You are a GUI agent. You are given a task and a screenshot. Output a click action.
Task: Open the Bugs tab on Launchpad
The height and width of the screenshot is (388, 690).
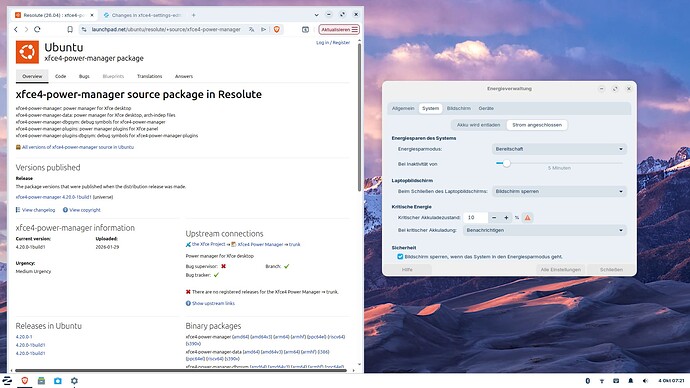pos(84,76)
